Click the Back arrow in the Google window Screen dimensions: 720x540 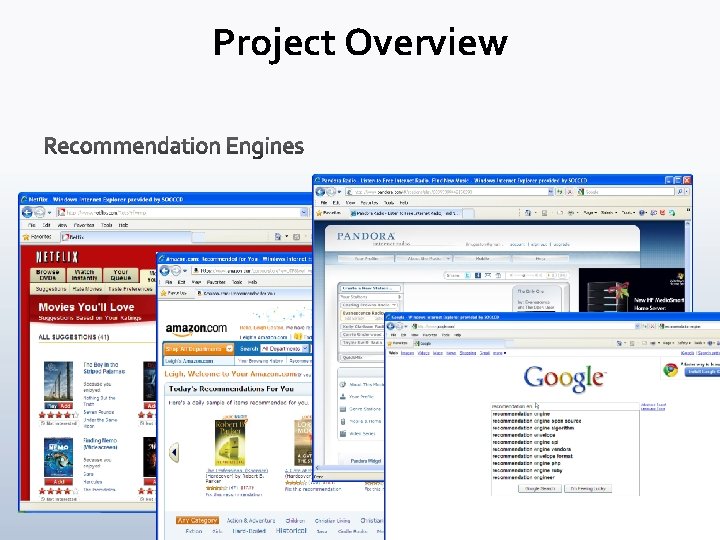click(391, 326)
